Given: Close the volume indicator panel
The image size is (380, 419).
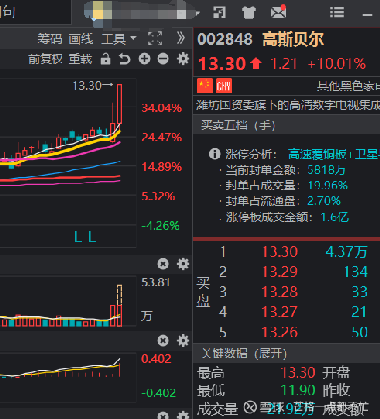Looking at the screenshot, I should tap(163, 264).
